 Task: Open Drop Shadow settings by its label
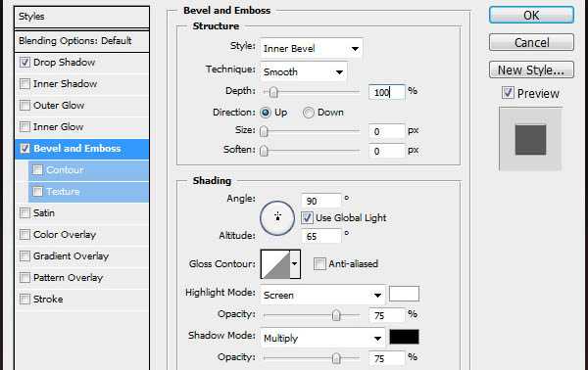64,63
